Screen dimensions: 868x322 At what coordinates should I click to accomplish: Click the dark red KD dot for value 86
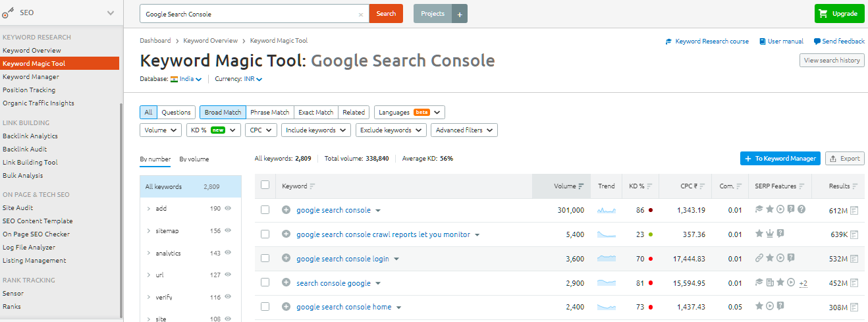pos(651,211)
